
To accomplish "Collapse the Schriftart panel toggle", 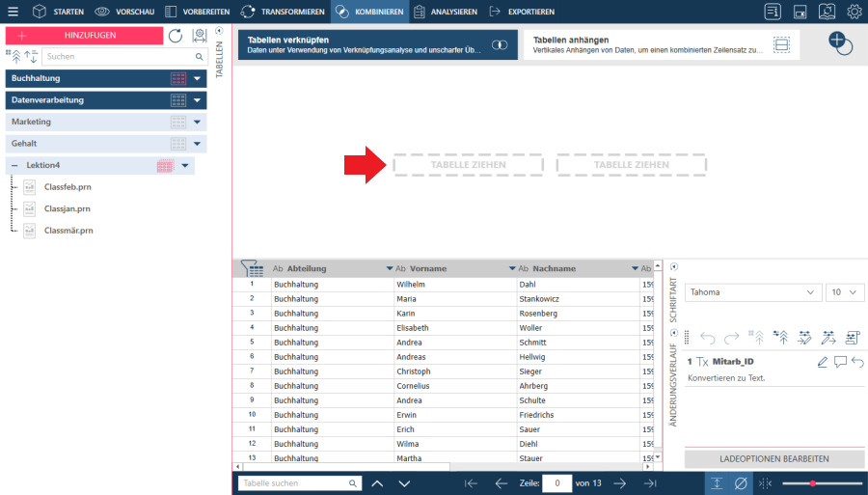I will click(x=674, y=267).
